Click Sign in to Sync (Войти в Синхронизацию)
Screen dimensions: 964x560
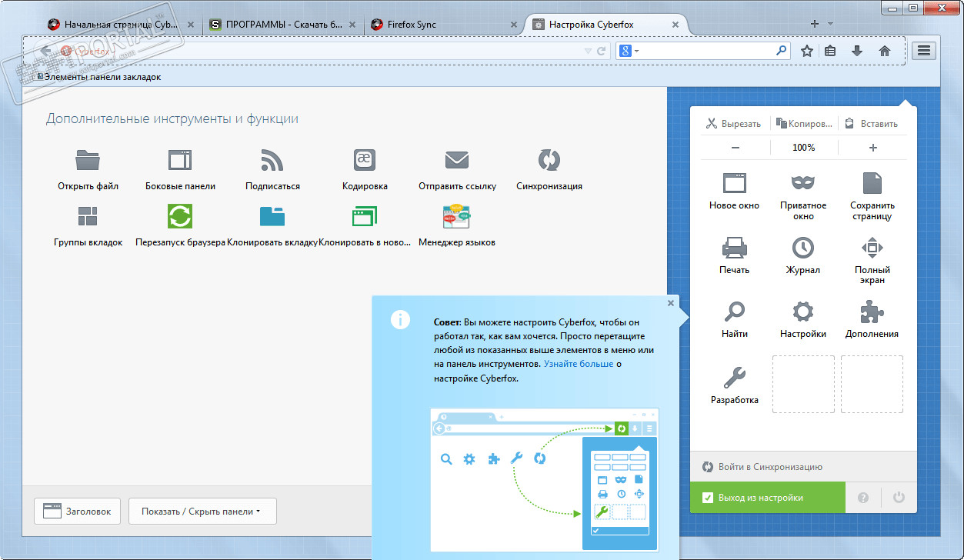coord(762,467)
